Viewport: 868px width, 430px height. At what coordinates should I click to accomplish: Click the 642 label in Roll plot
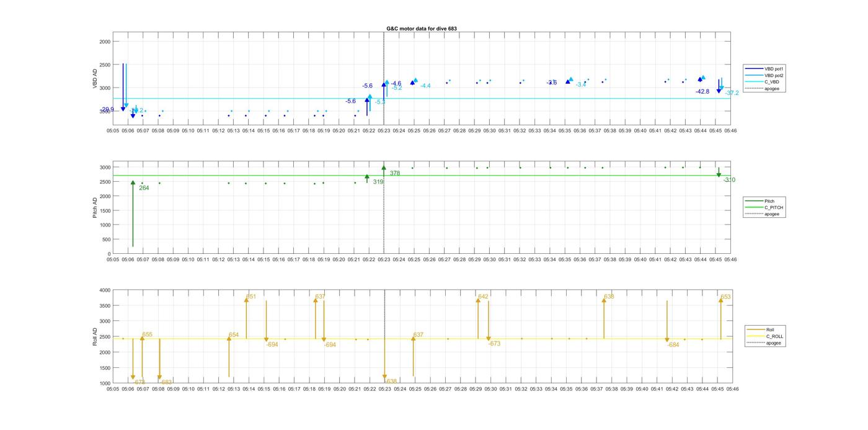point(484,297)
